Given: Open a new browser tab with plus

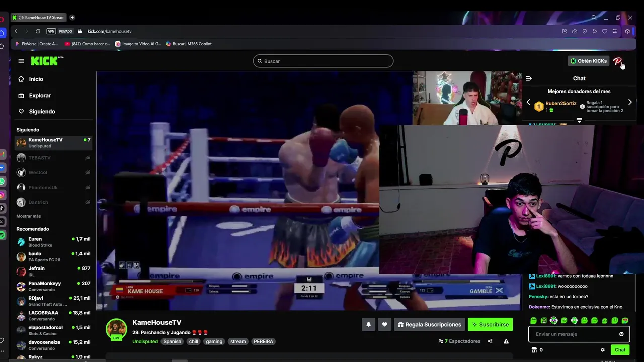Looking at the screenshot, I should (x=72, y=17).
